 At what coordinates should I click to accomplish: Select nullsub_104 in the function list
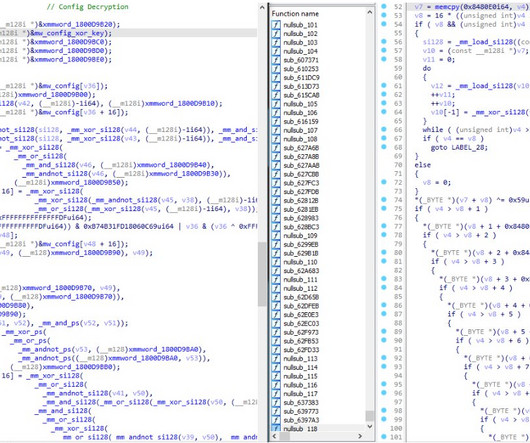click(x=300, y=51)
